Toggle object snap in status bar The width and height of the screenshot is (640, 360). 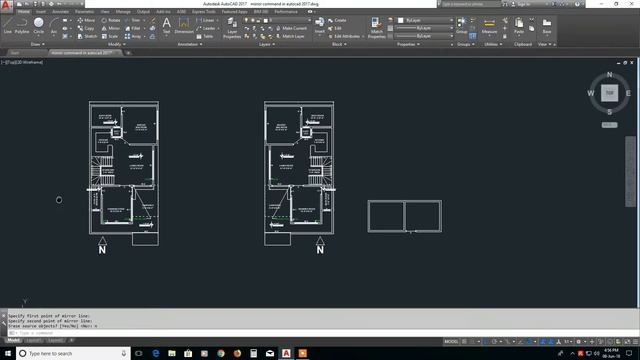(529, 342)
